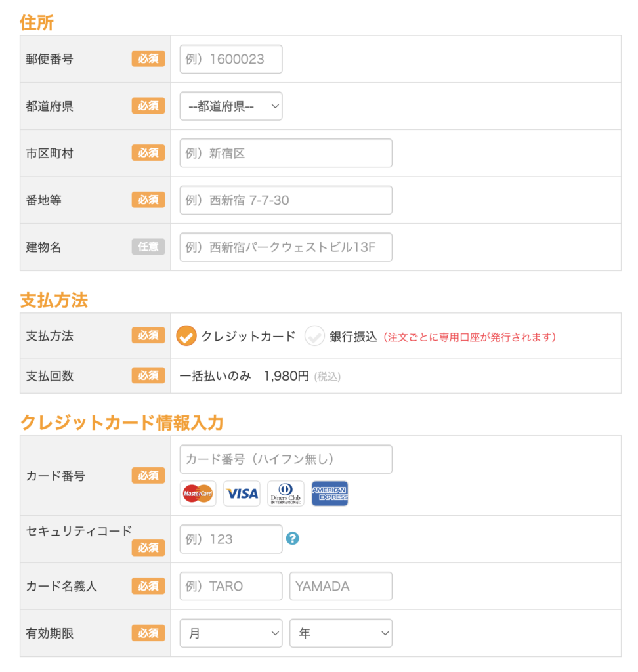Select 銀行振込 payment option

click(314, 337)
